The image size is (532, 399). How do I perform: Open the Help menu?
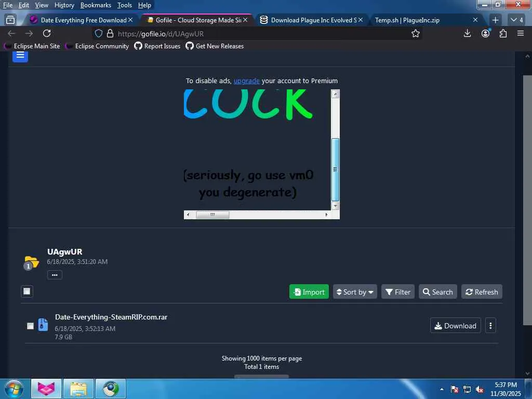[144, 5]
